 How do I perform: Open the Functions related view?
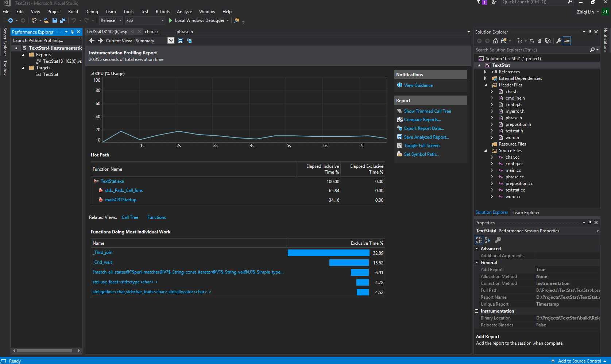coord(156,217)
